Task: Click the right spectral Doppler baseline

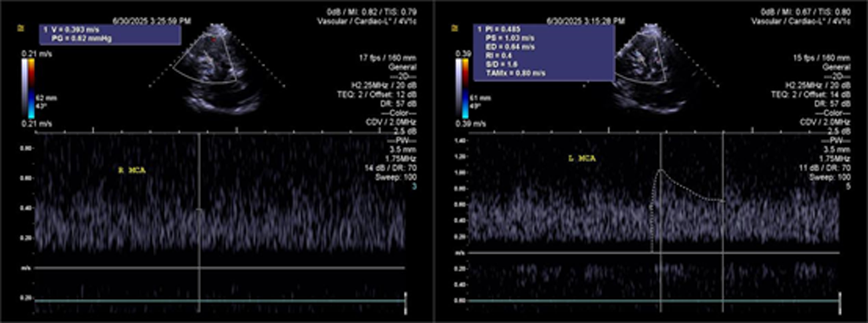Action: pyautogui.click(x=655, y=253)
